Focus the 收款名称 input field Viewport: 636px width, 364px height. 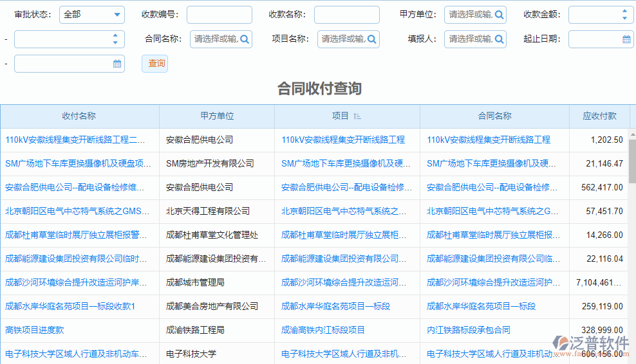tap(346, 15)
